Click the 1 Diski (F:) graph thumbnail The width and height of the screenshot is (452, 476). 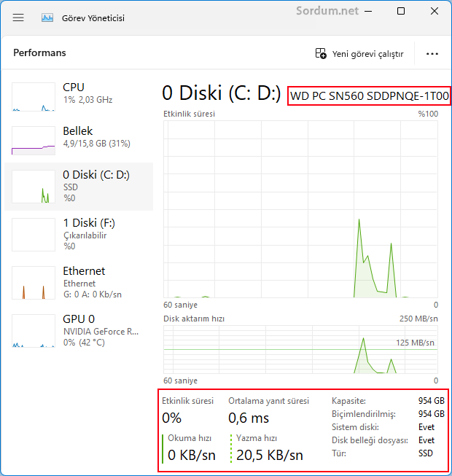(x=34, y=235)
